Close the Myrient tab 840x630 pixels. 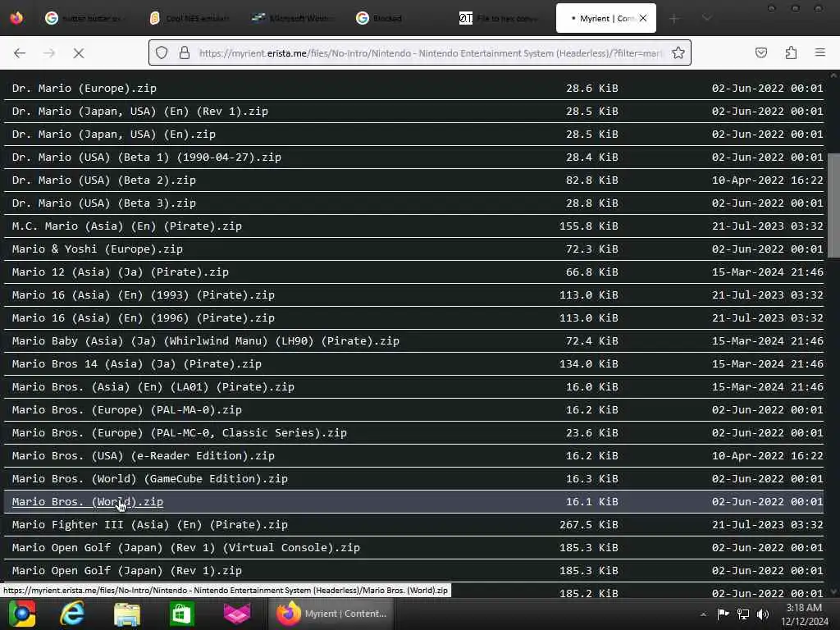(x=643, y=18)
